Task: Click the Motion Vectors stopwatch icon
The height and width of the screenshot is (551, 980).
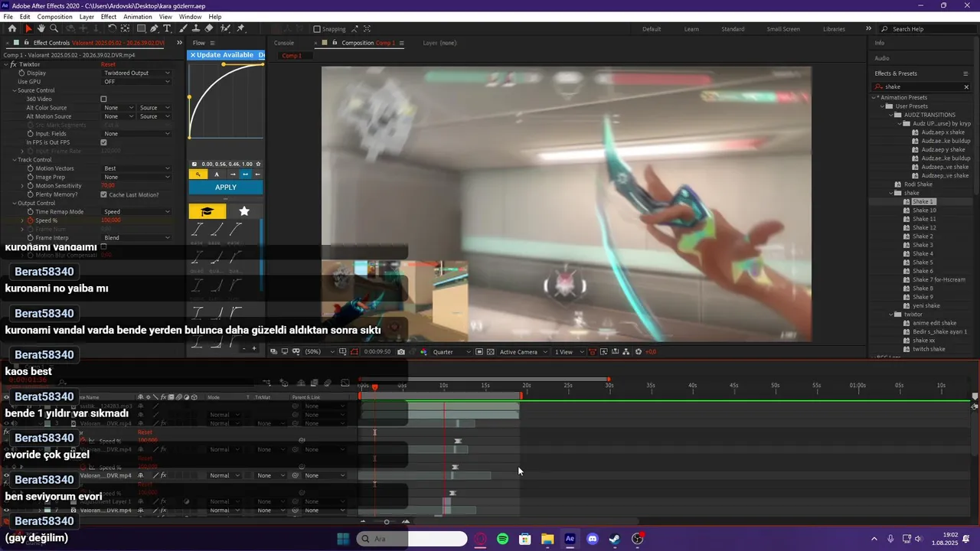Action: [31, 168]
